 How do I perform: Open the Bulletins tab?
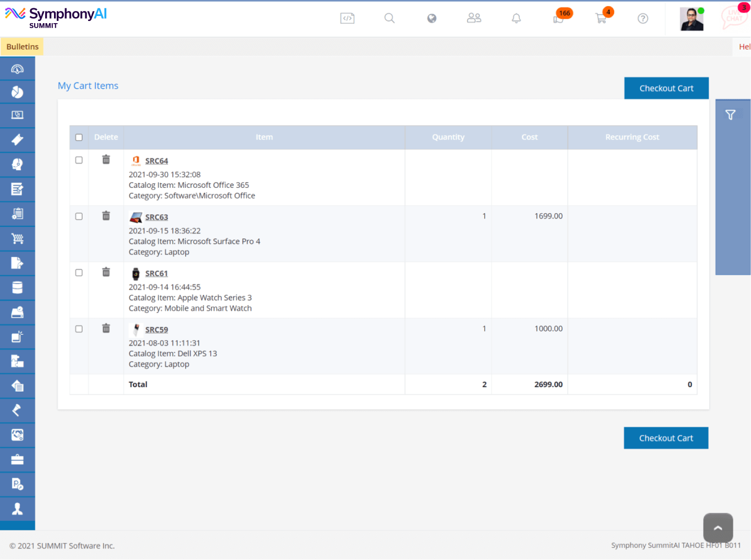(22, 47)
